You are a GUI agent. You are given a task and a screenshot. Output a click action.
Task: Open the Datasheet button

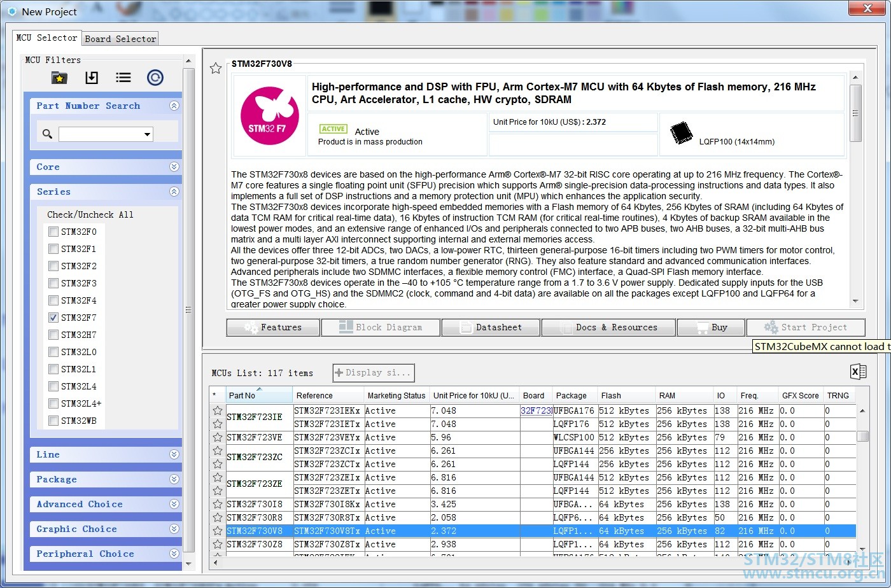coord(490,327)
